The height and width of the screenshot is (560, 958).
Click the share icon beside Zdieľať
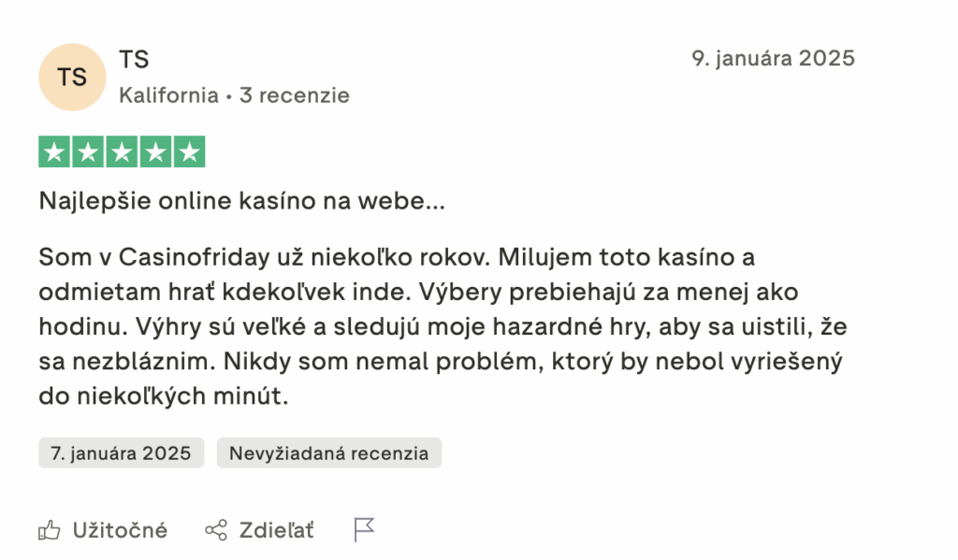pos(215,531)
